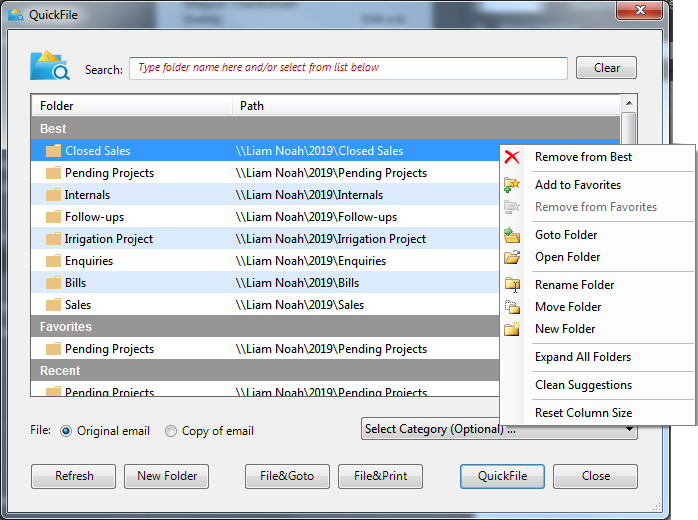Select the Closed Sales folder name
The image size is (698, 520).
click(97, 151)
